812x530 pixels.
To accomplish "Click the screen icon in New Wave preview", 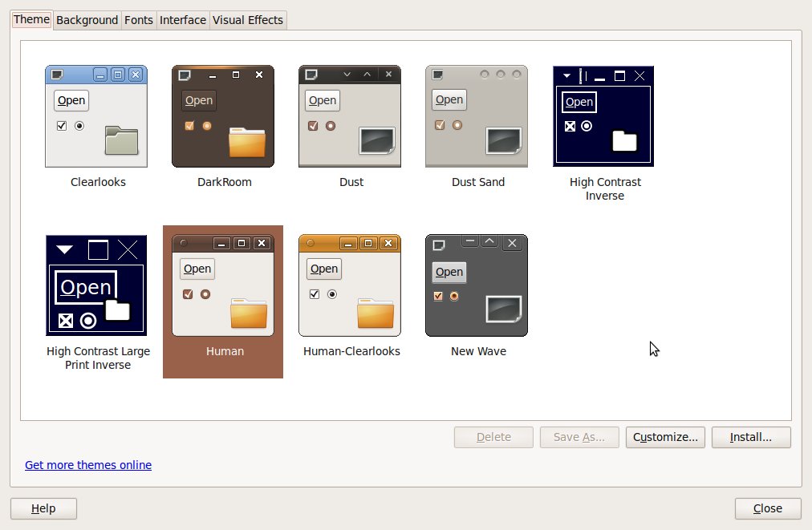I will (504, 309).
